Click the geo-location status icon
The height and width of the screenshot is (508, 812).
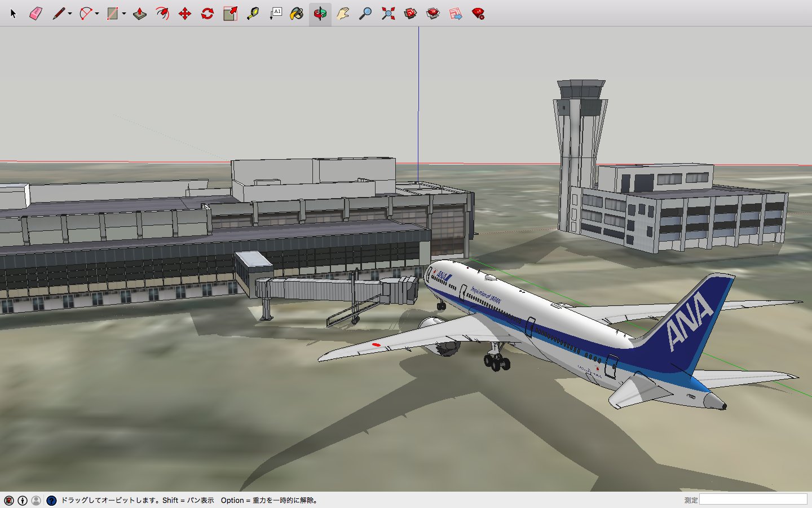coord(9,500)
